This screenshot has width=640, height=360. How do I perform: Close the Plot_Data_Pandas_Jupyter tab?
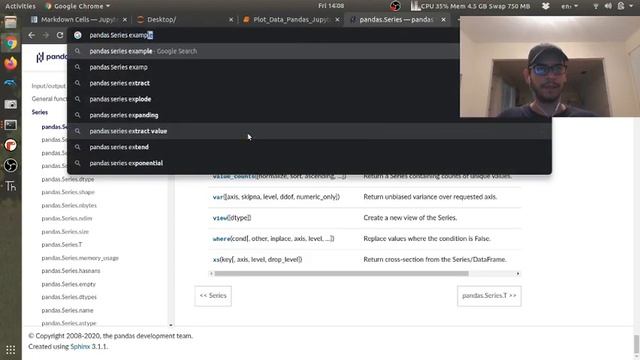(x=337, y=20)
